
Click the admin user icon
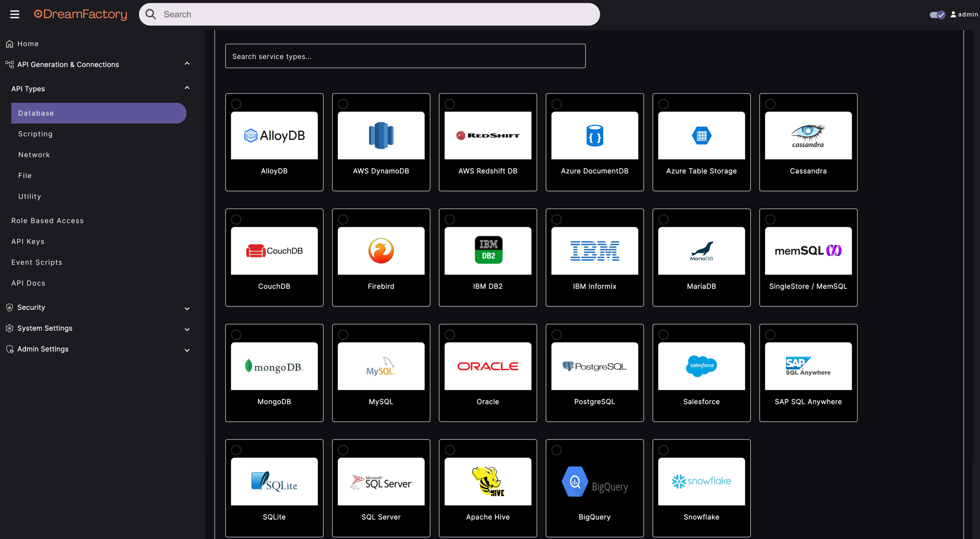pos(953,14)
